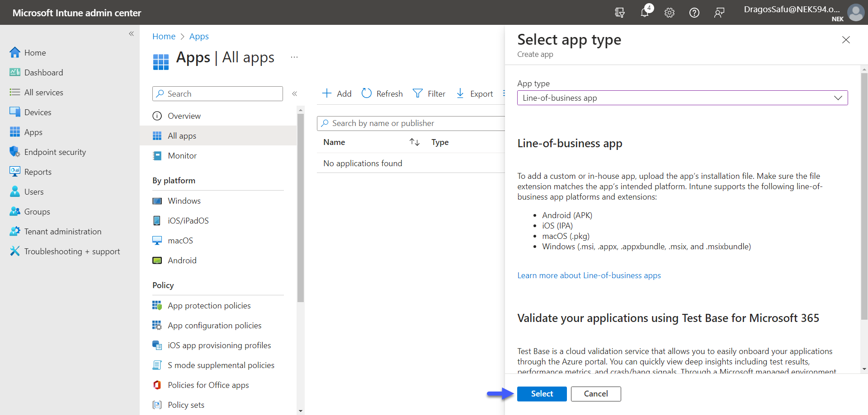868x415 pixels.
Task: Open the Endpoint security section
Action: [x=55, y=152]
